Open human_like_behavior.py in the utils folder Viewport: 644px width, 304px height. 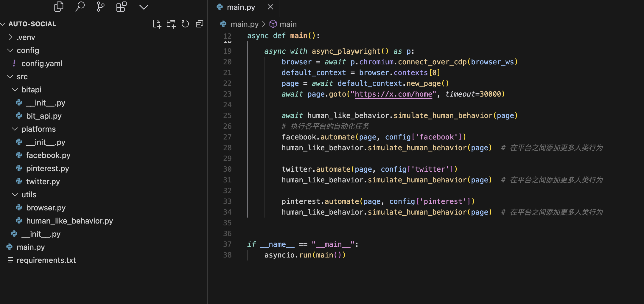[x=69, y=221]
